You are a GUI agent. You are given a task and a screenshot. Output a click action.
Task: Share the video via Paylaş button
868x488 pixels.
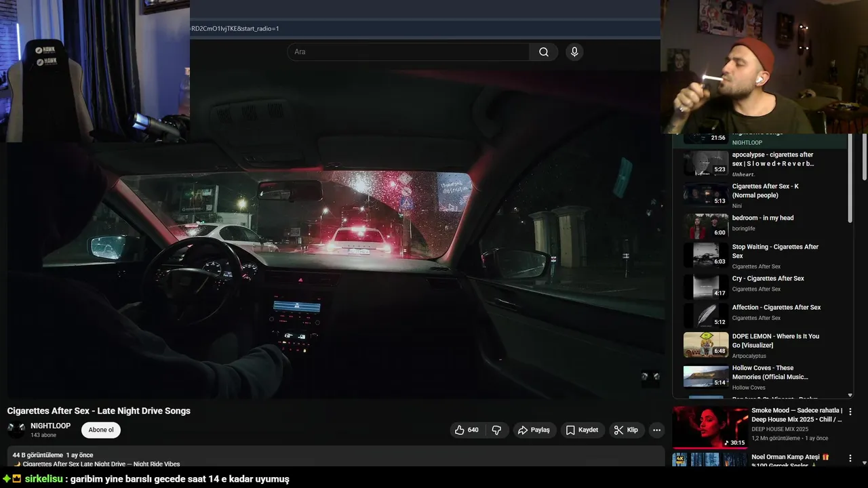(534, 430)
